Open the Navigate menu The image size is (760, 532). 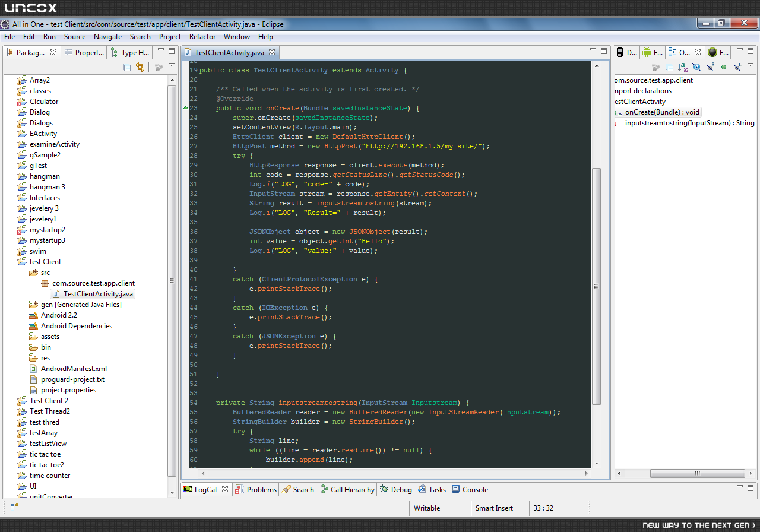107,37
